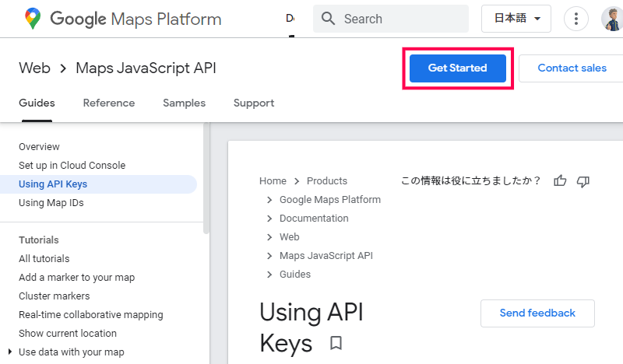The image size is (623, 364).
Task: Click the Home breadcrumb link
Action: [273, 181]
